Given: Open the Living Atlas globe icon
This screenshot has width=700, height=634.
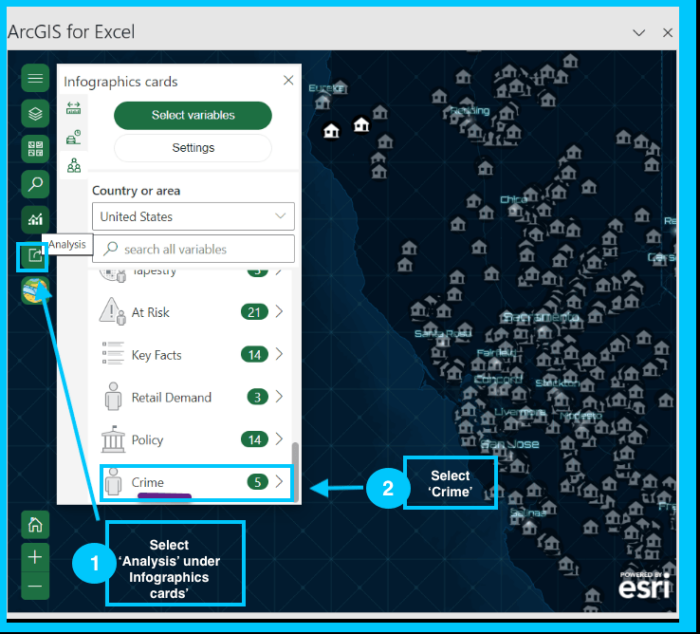Looking at the screenshot, I should 35,291.
